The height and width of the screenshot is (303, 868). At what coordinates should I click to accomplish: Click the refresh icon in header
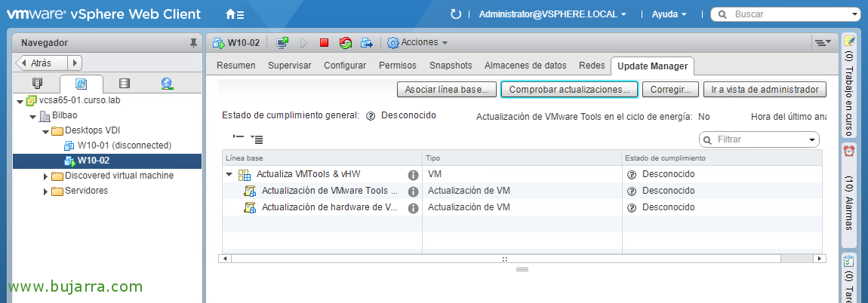tap(456, 14)
